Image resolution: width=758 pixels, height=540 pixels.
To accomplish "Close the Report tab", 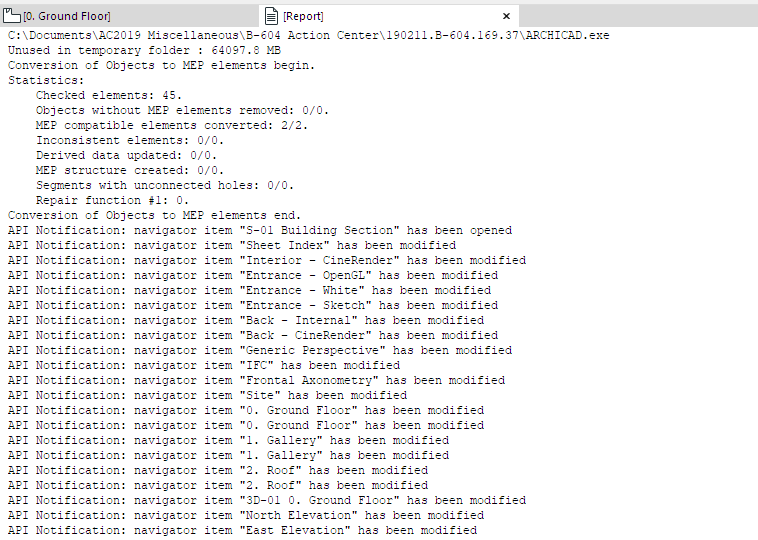I will [x=507, y=16].
